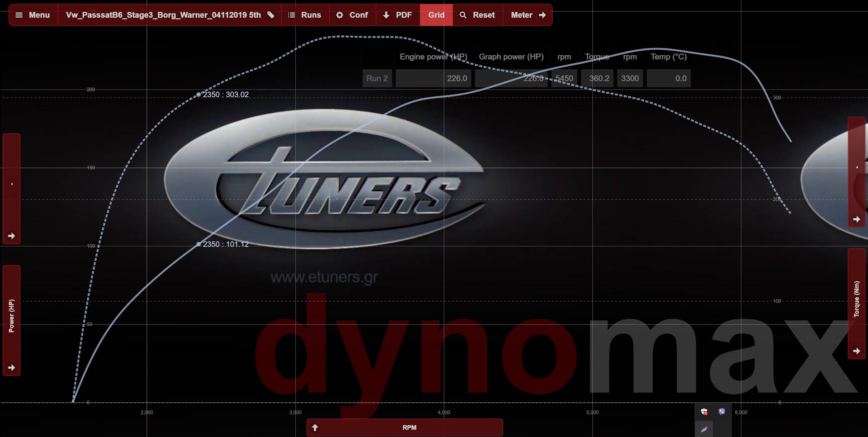The height and width of the screenshot is (437, 868).
Task: Expand the left panel above Power (HP)
Action: 12,236
